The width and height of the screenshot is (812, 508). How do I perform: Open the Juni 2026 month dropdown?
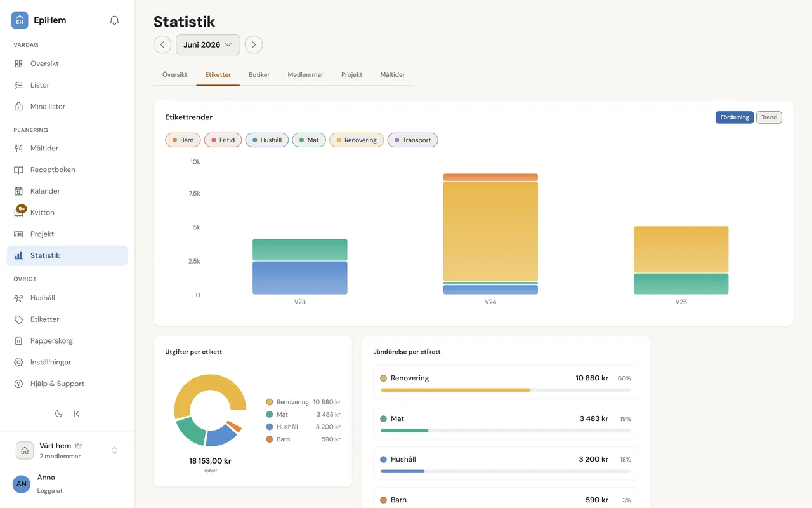[x=208, y=44]
